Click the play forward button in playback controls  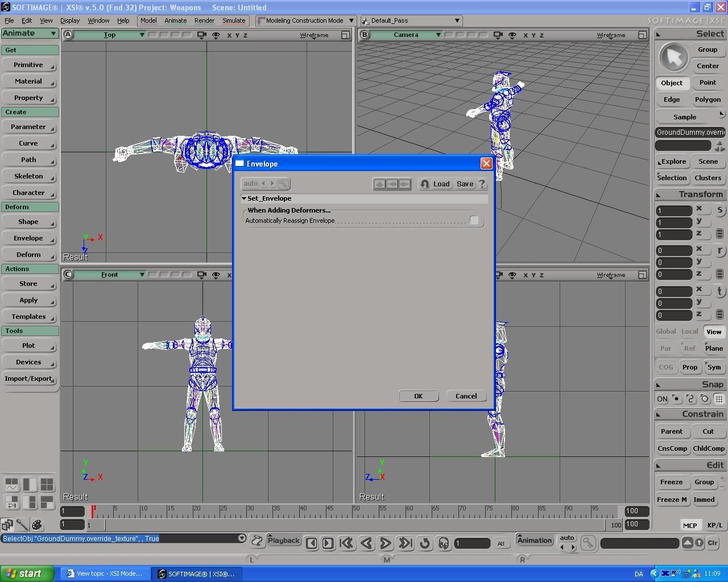(x=385, y=543)
